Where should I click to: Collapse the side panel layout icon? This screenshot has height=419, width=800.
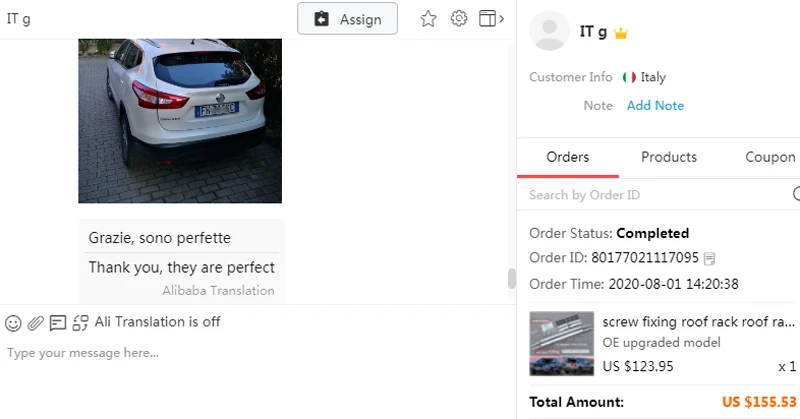click(491, 18)
